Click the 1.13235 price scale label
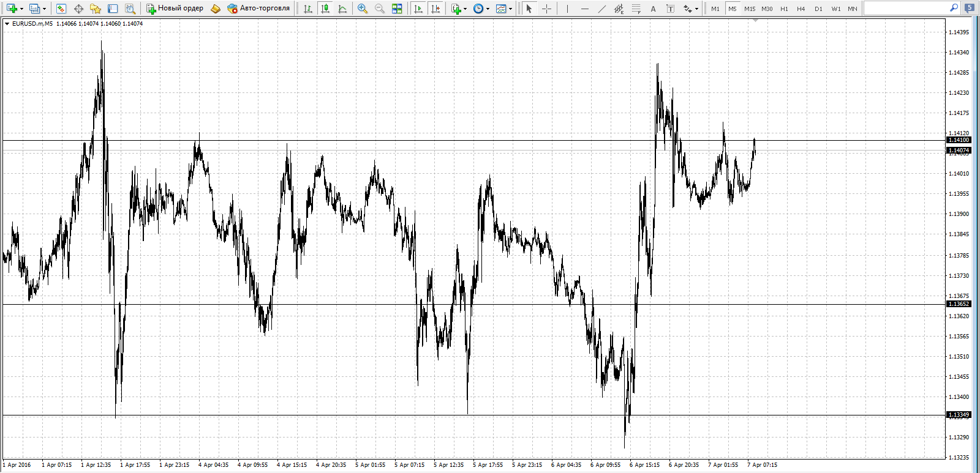The image size is (980, 473). (959, 458)
